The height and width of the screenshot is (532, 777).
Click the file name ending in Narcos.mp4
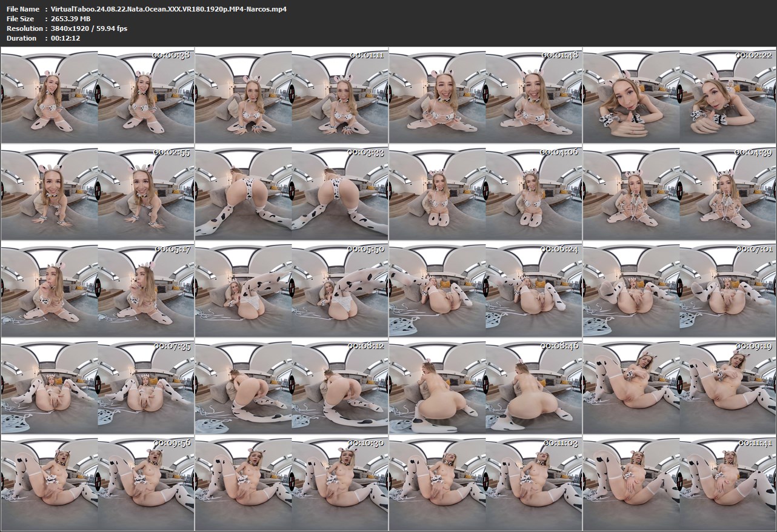click(x=170, y=9)
